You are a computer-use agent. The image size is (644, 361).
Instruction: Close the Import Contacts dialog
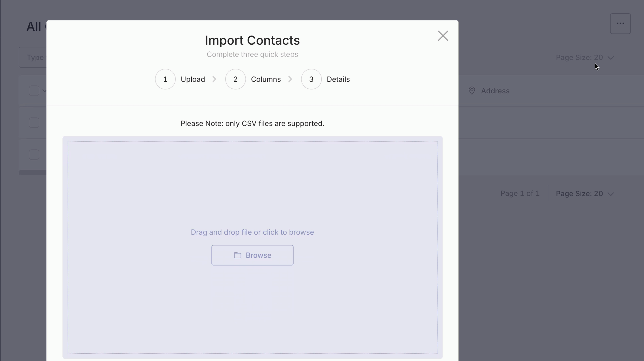(443, 36)
